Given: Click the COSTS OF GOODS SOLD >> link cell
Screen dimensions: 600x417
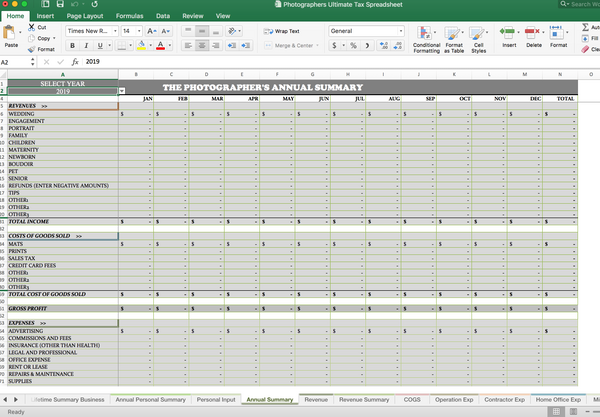Looking at the screenshot, I should 63,236.
